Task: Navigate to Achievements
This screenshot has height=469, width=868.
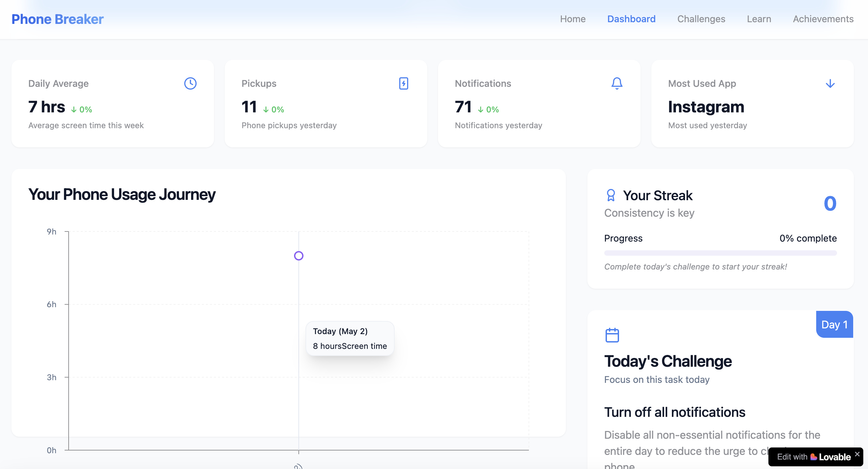Action: point(823,19)
